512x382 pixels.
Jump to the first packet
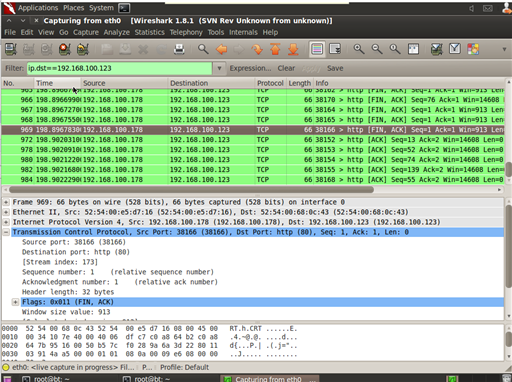click(x=275, y=49)
